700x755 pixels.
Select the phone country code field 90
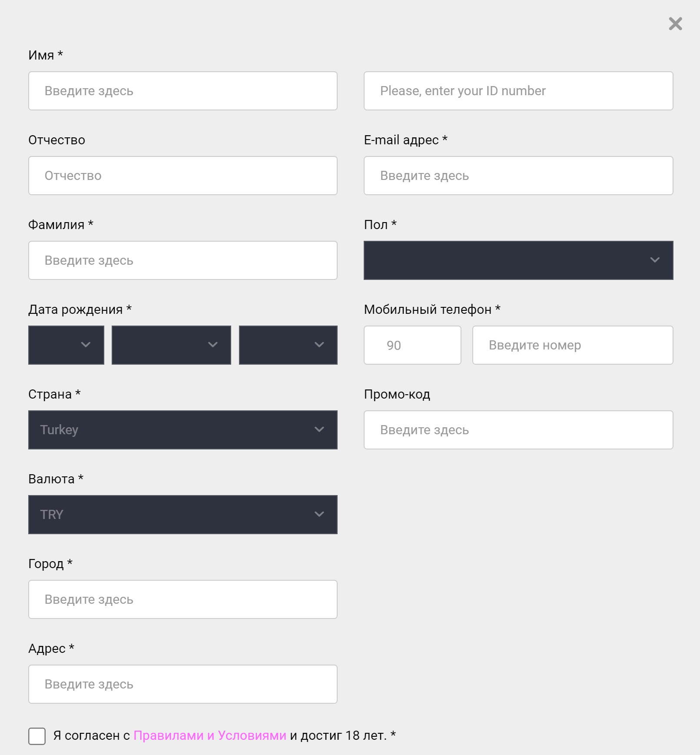pyautogui.click(x=412, y=345)
